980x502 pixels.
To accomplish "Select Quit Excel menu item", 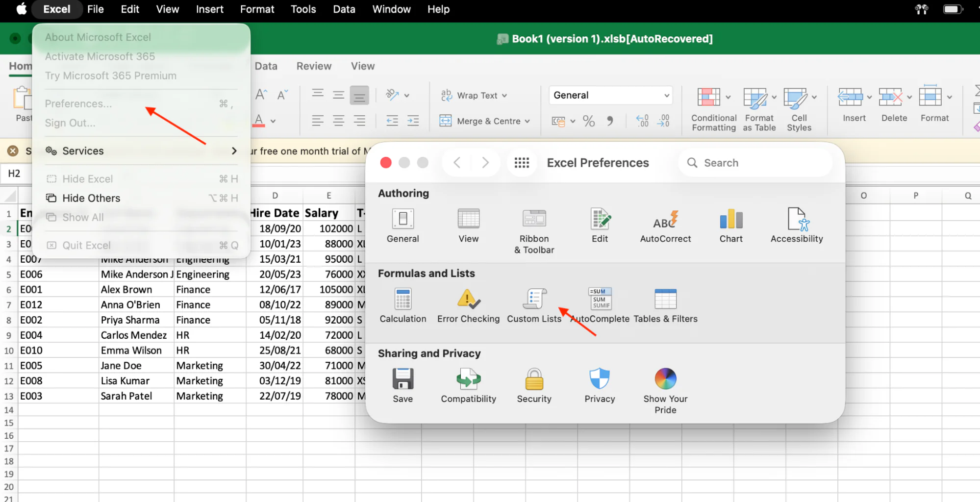I will (x=141, y=245).
